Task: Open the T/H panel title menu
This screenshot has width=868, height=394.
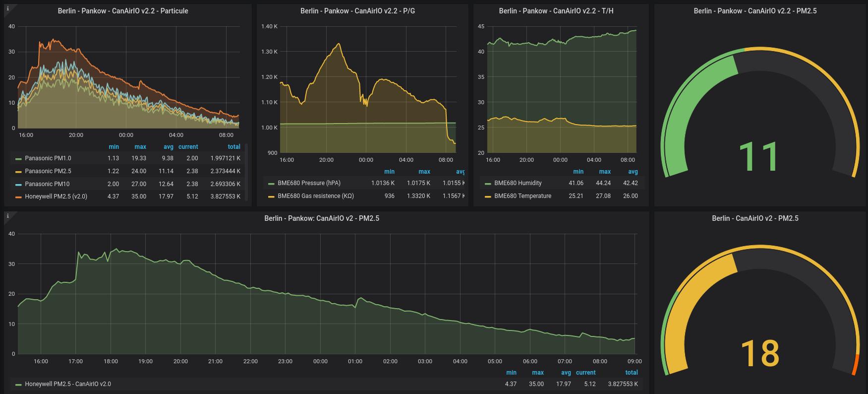Action: [x=556, y=11]
